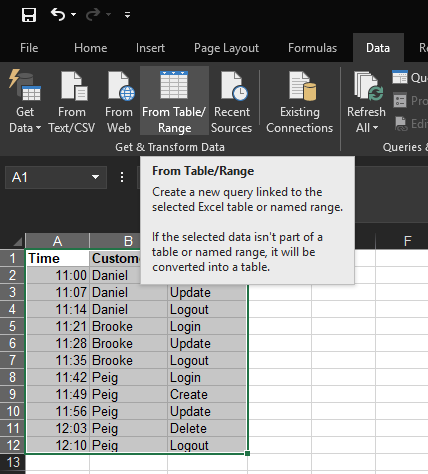The width and height of the screenshot is (428, 474).
Task: Open the undo history dropdown arrow
Action: point(73,15)
